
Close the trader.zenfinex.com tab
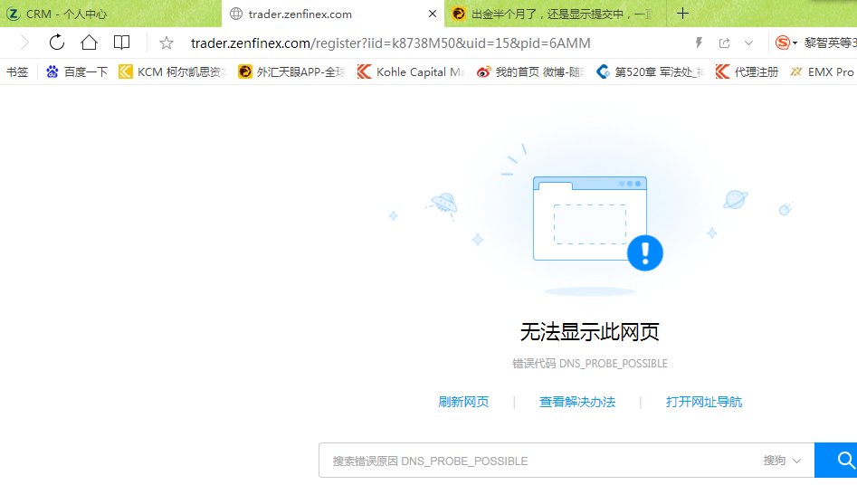433,14
